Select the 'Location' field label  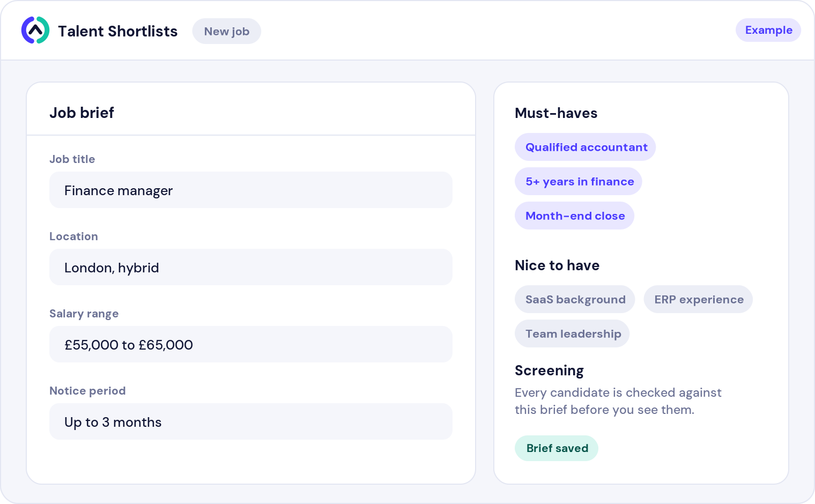pyautogui.click(x=73, y=236)
